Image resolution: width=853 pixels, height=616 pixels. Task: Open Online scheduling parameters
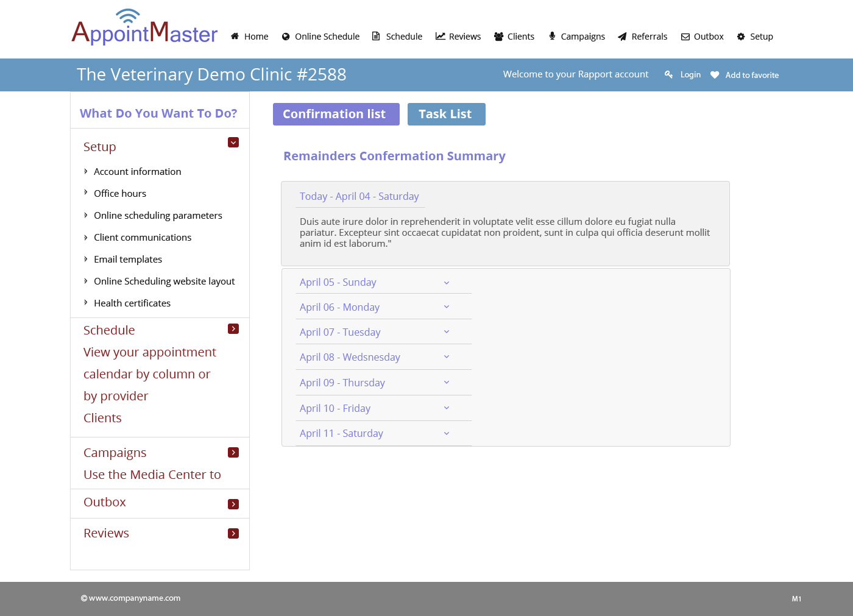click(158, 216)
